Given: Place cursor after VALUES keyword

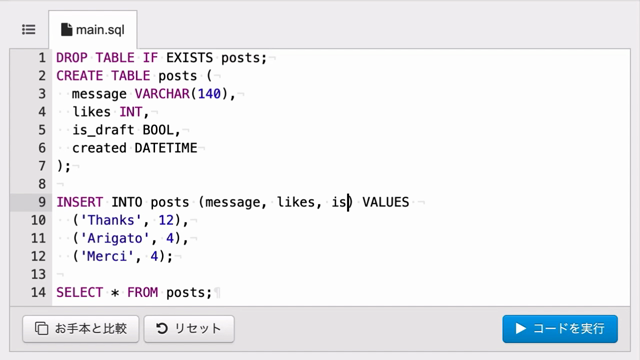Looking at the screenshot, I should click(409, 202).
